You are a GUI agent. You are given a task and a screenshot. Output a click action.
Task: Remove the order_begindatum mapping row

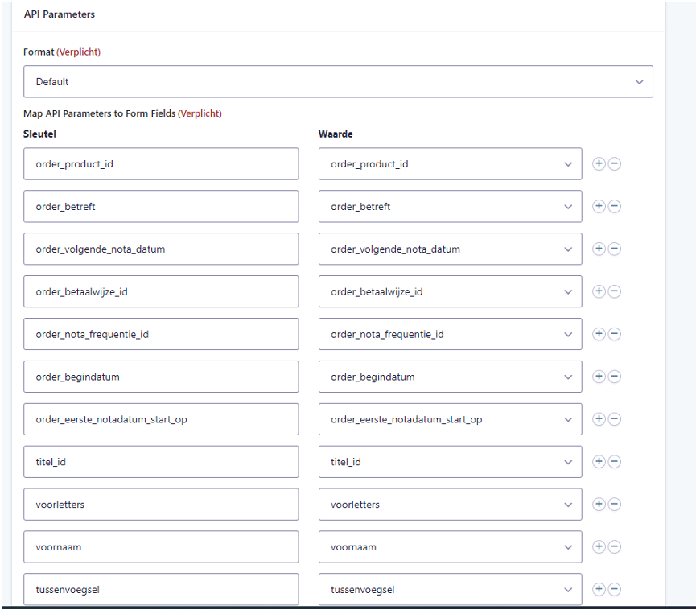(x=614, y=377)
